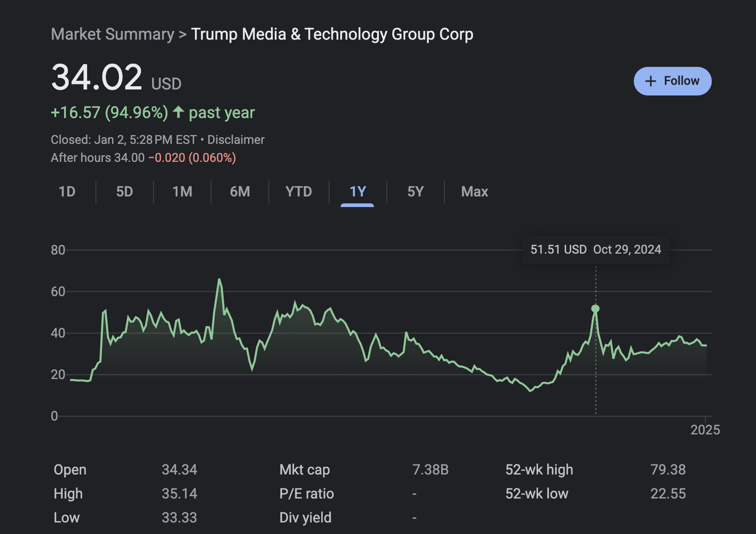This screenshot has width=756, height=534.
Task: Switch to the 5D chart range
Action: click(124, 191)
